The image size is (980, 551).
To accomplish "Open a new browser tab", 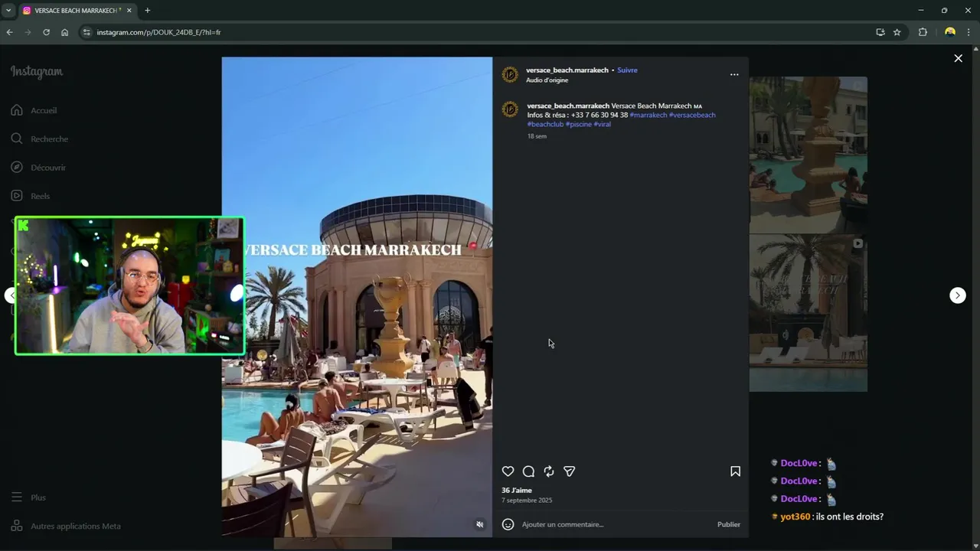I will click(x=147, y=11).
